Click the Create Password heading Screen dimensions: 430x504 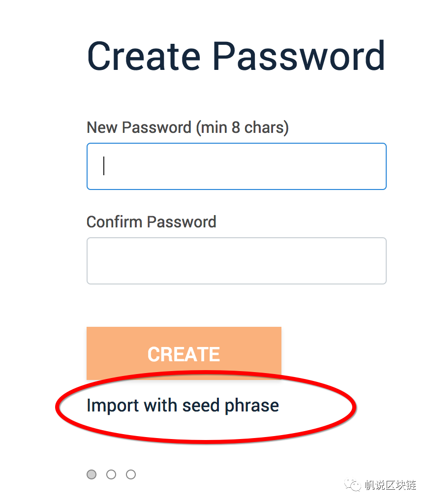pyautogui.click(x=236, y=56)
